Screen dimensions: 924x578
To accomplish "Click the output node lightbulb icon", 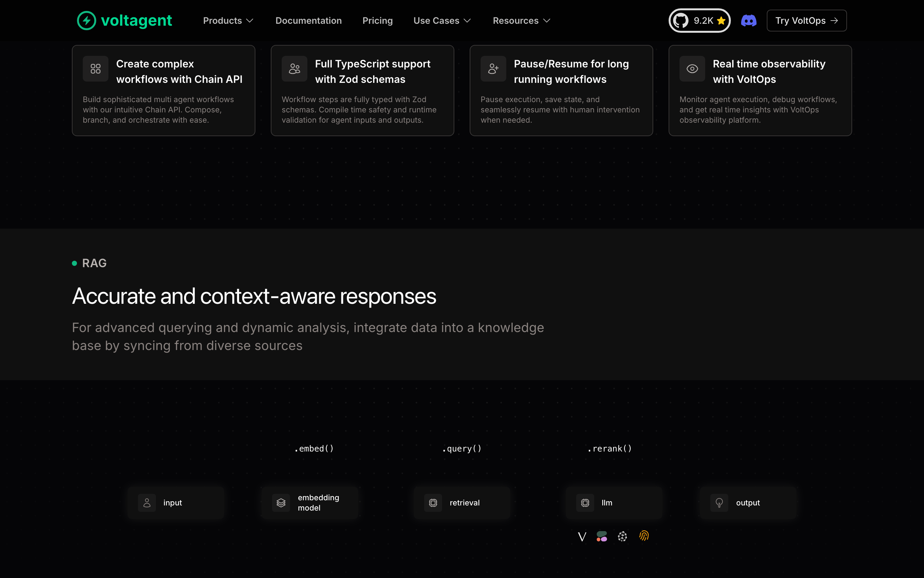I will [x=719, y=503].
